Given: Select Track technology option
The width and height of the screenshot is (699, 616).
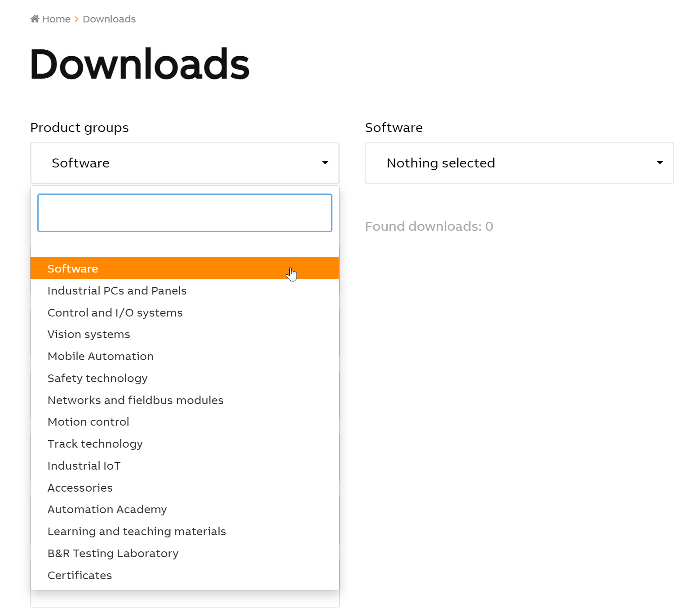Looking at the screenshot, I should click(x=185, y=444).
